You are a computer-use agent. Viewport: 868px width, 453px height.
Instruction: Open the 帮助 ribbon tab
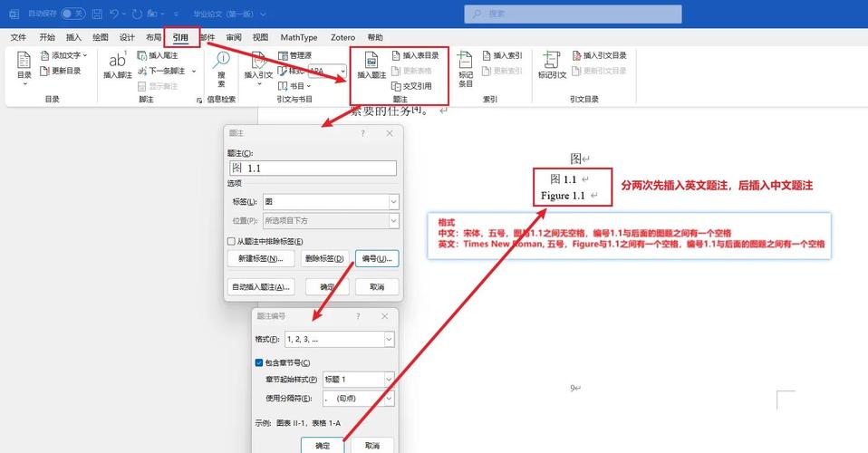point(375,37)
